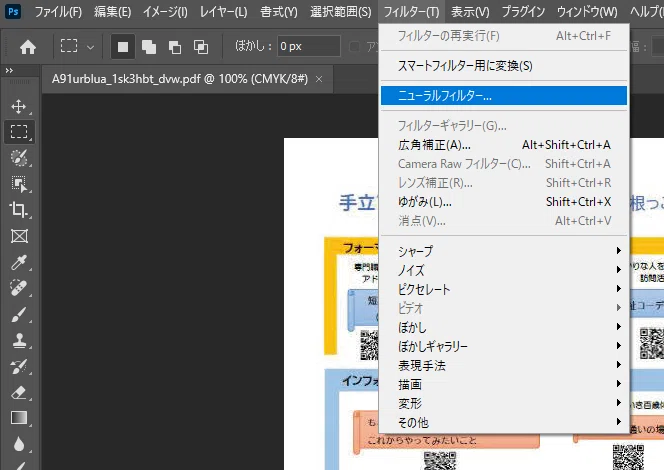Open the 表示(V) menu
The height and width of the screenshot is (470, 664).
click(x=470, y=11)
